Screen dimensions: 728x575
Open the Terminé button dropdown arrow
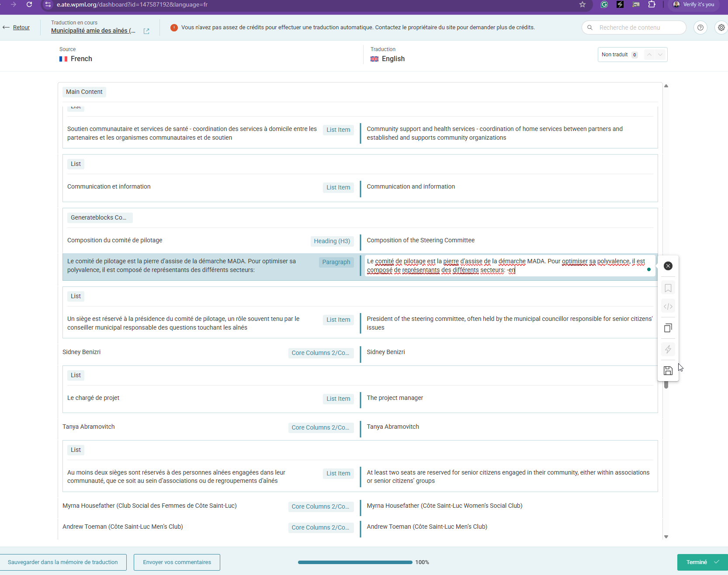tap(717, 562)
